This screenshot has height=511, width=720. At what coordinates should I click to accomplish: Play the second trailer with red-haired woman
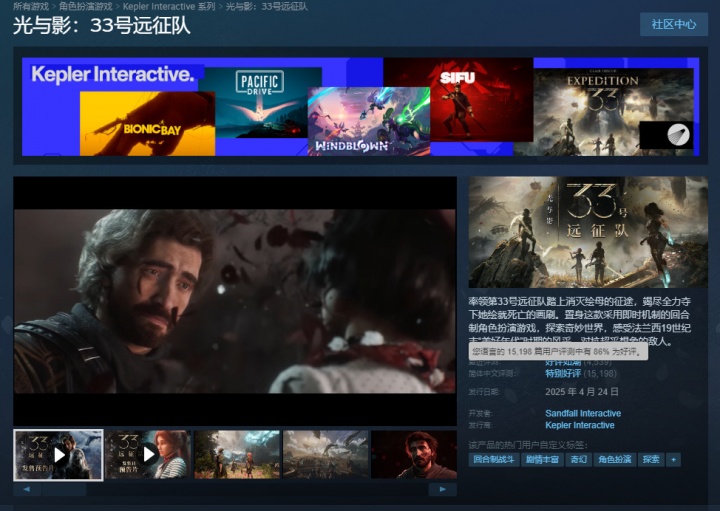(x=148, y=455)
